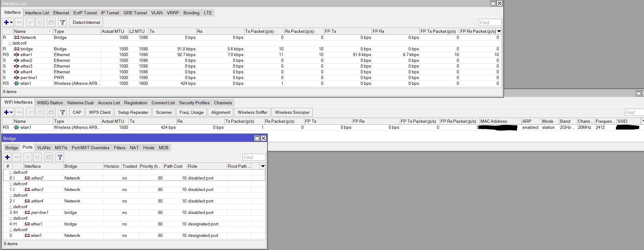644x250 pixels.
Task: Open the Port MST Overrides tab
Action: [90, 148]
